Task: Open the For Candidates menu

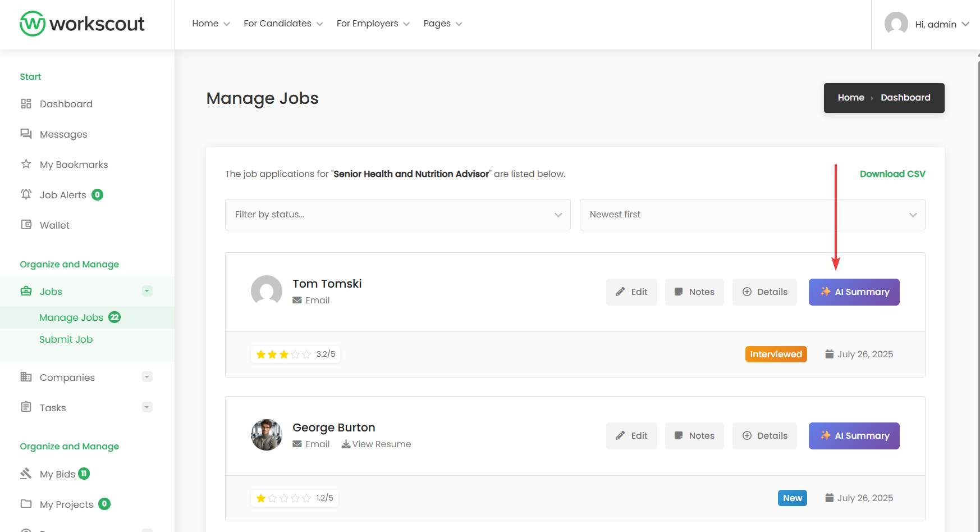Action: pyautogui.click(x=283, y=24)
